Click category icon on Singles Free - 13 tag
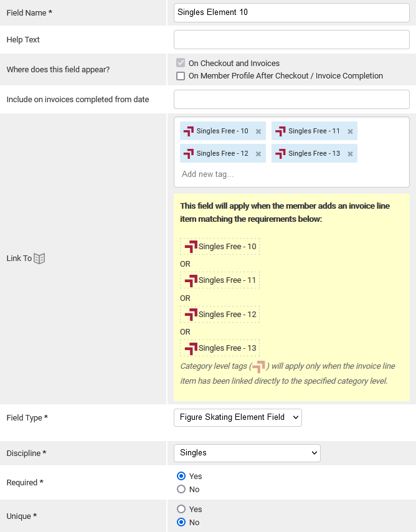The image size is (416, 532). [x=280, y=153]
